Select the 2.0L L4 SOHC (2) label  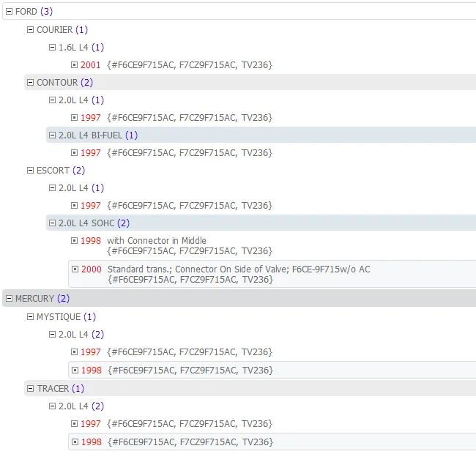[x=94, y=223]
